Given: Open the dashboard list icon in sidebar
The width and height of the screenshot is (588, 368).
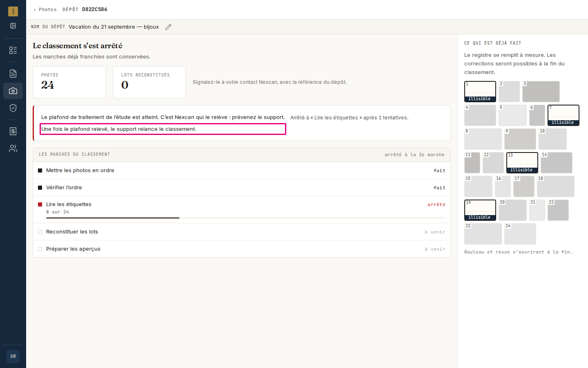Looking at the screenshot, I should (x=13, y=50).
